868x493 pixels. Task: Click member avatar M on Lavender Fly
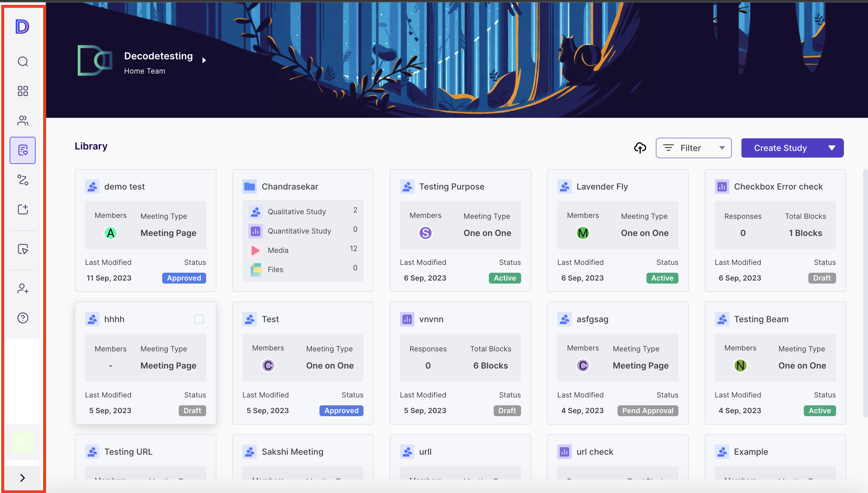click(583, 233)
